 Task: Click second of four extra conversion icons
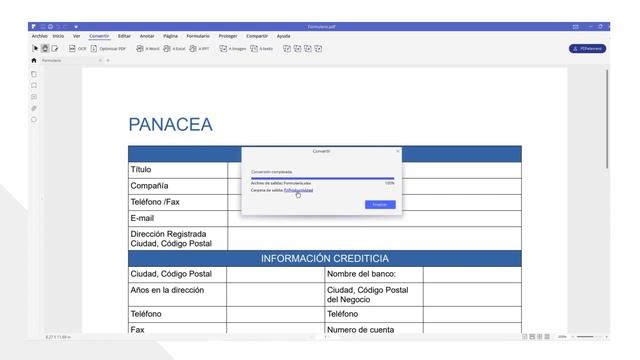(x=298, y=49)
